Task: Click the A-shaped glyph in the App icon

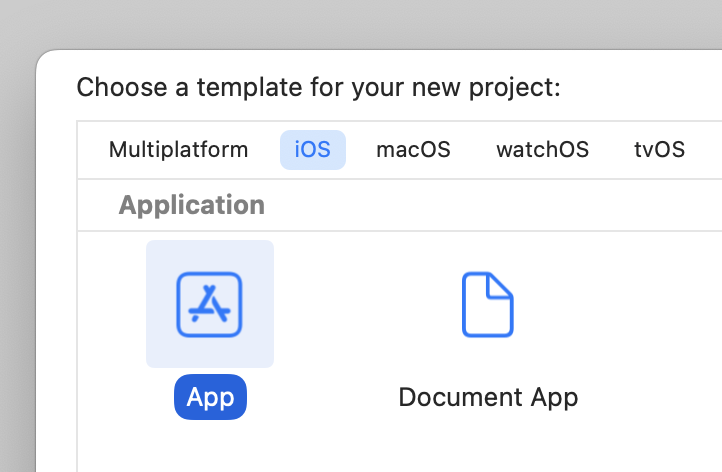Action: [x=210, y=302]
